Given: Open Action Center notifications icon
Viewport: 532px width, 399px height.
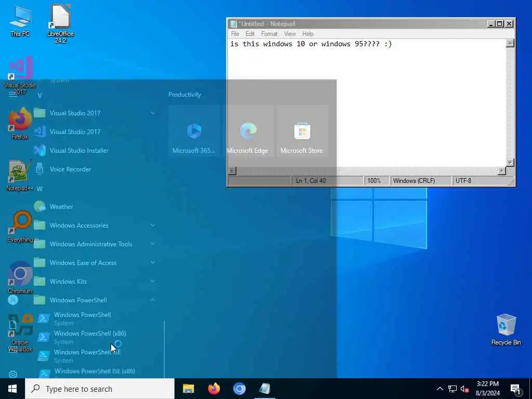Looking at the screenshot, I should (x=516, y=389).
